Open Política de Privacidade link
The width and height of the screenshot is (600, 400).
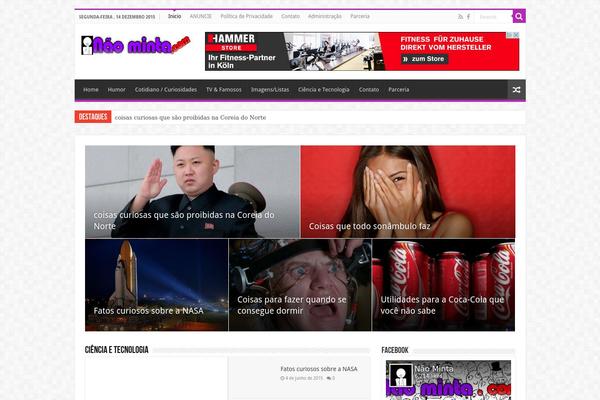(x=246, y=16)
